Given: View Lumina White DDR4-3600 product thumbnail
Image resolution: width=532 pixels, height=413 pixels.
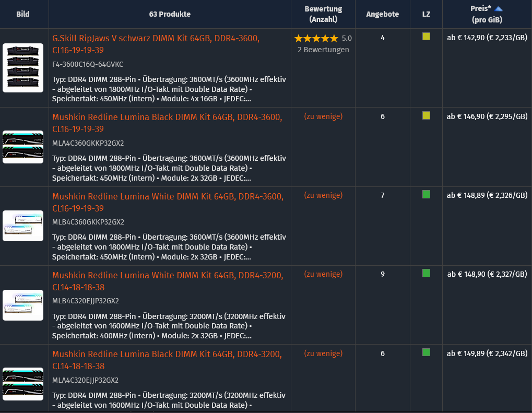Looking at the screenshot, I should (23, 226).
